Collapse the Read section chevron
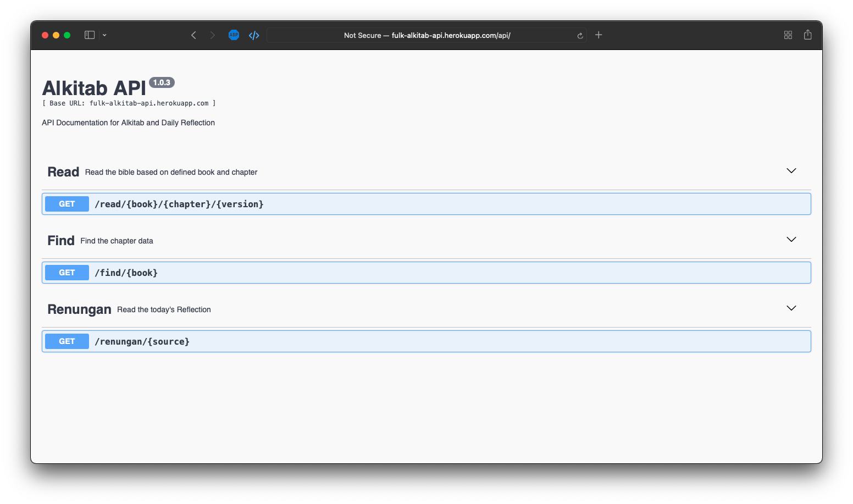This screenshot has width=853, height=504. tap(791, 171)
